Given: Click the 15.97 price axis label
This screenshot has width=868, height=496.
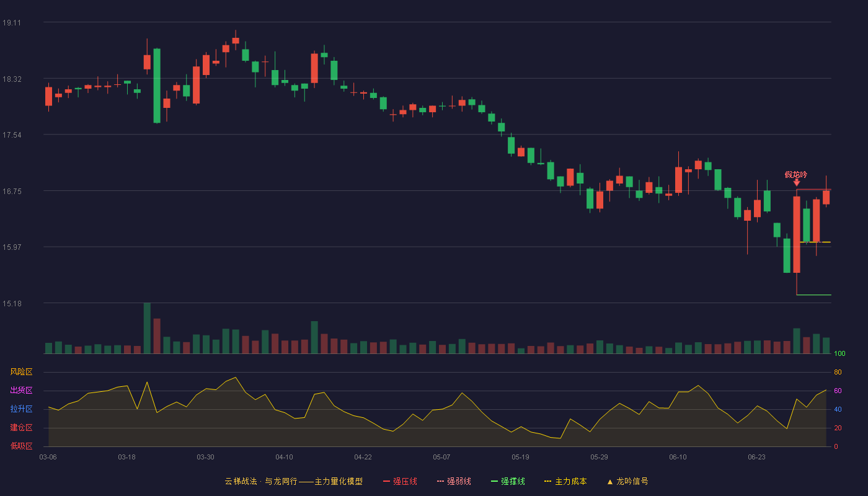Looking at the screenshot, I should (12, 247).
